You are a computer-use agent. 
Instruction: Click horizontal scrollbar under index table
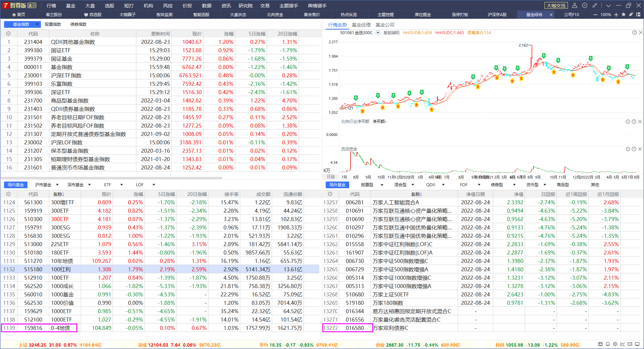click(x=112, y=178)
